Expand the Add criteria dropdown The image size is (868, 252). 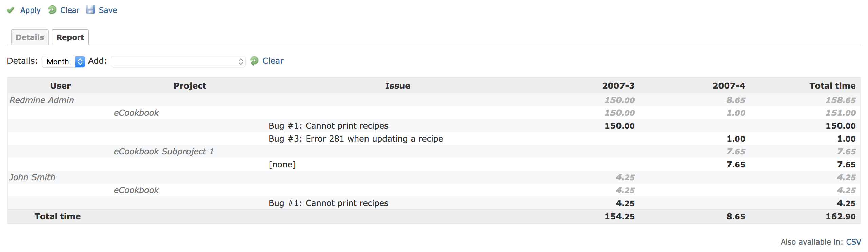[178, 62]
